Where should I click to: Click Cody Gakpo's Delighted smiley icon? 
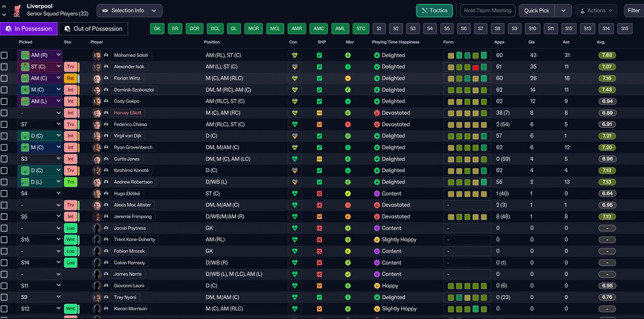point(377,101)
